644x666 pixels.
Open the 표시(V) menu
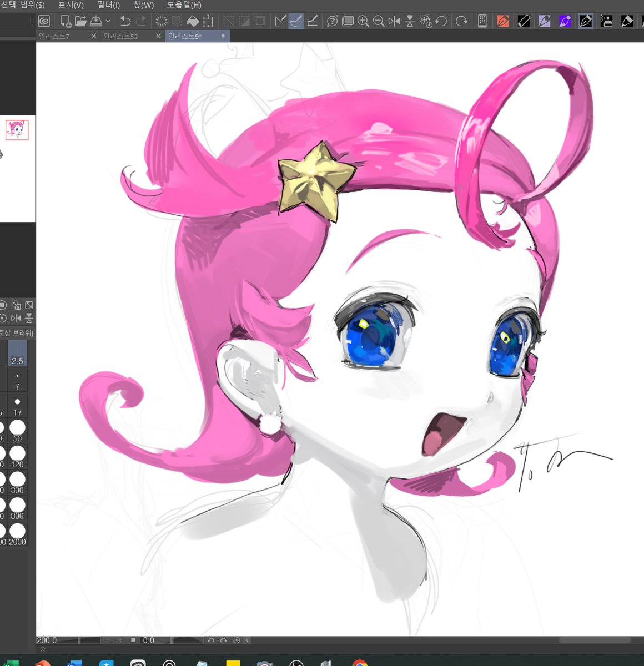(71, 5)
